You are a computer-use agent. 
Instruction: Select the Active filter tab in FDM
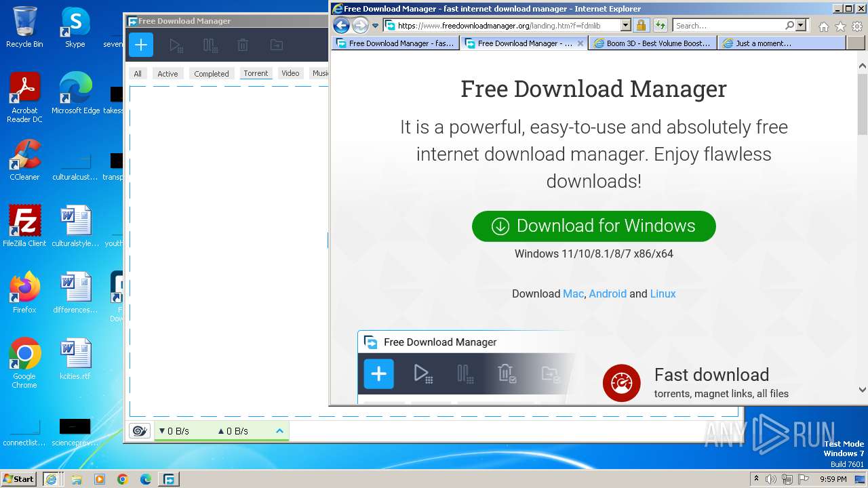[x=167, y=73]
